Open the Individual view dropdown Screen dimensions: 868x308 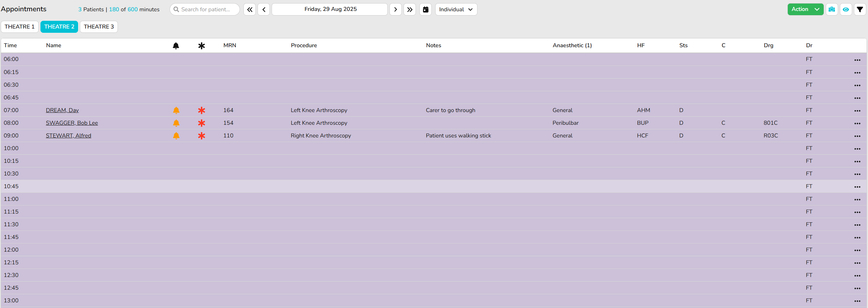pyautogui.click(x=456, y=10)
